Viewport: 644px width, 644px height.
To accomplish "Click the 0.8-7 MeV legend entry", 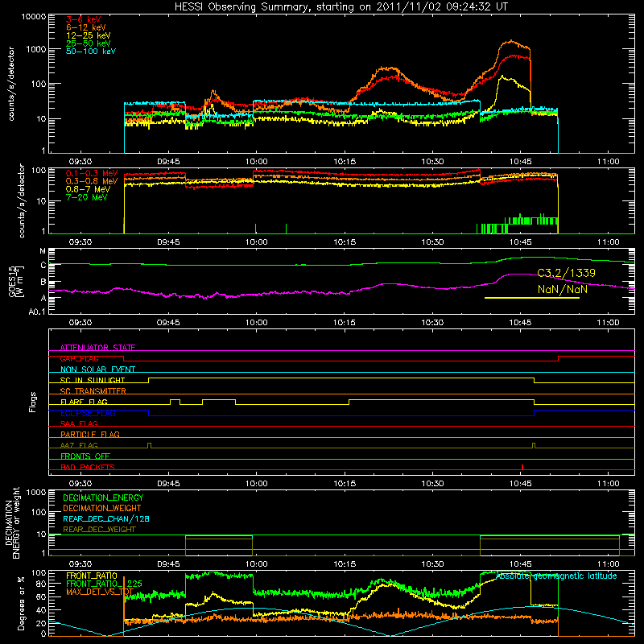I will [x=88, y=189].
